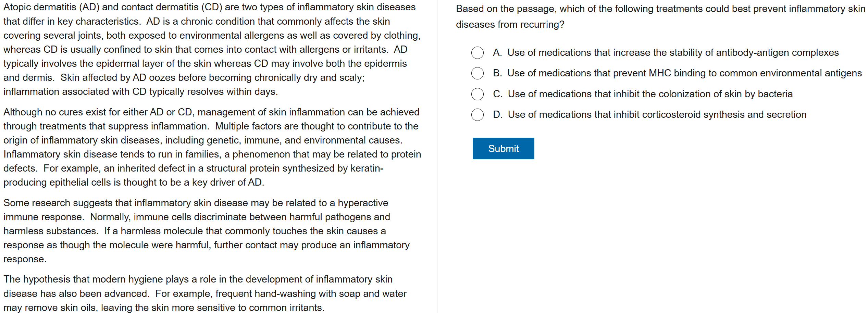Click the "D." letter label
Image resolution: width=868 pixels, height=313 pixels.
pyautogui.click(x=498, y=115)
